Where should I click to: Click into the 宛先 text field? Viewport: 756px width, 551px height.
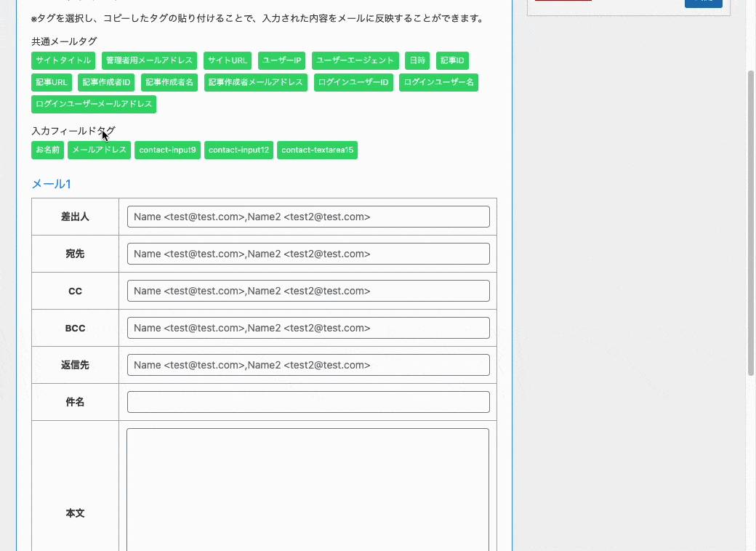308,254
